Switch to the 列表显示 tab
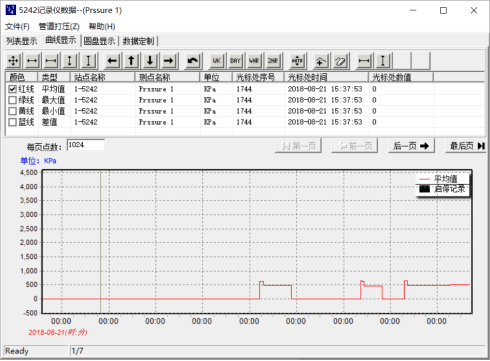This screenshot has width=490, height=361. click(22, 41)
